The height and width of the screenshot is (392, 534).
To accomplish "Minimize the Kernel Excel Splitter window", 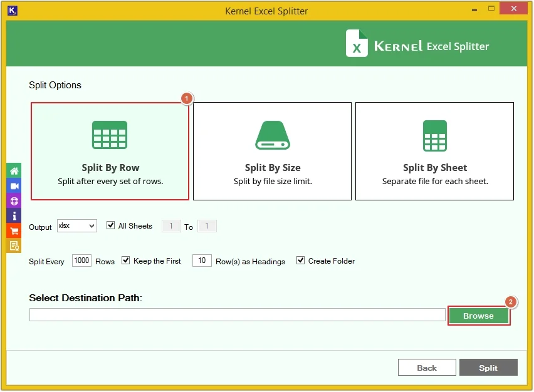I will click(474, 9).
